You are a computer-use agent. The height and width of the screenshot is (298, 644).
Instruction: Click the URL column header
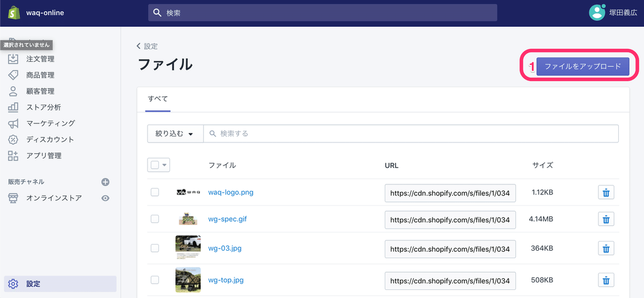click(x=392, y=165)
